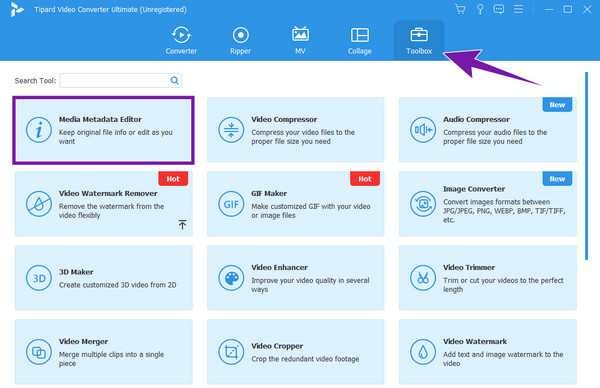Open GIF Maker title
This screenshot has width=600, height=388.
pos(269,193)
